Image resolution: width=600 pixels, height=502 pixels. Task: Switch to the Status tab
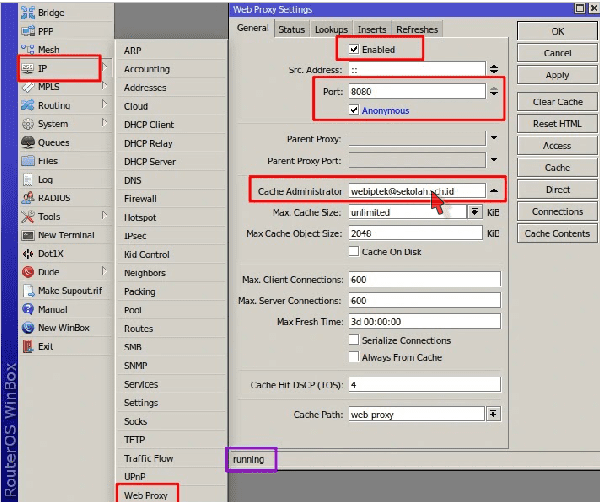[x=292, y=30]
